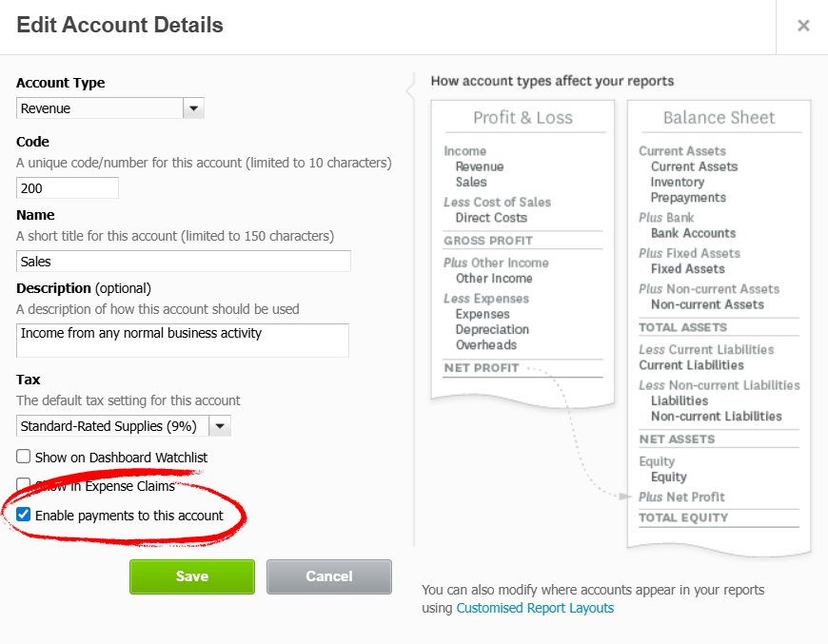Tick the Show in Expense Claims checkbox
The width and height of the screenshot is (828, 644).
(24, 485)
